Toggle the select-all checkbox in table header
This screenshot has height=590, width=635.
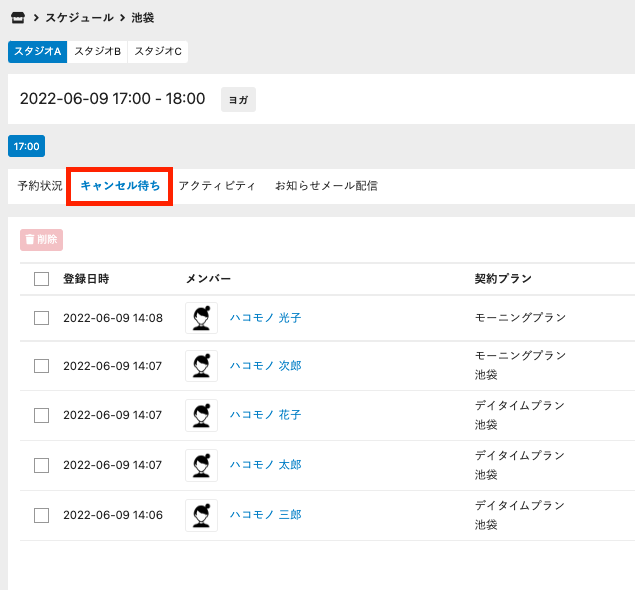[41, 279]
